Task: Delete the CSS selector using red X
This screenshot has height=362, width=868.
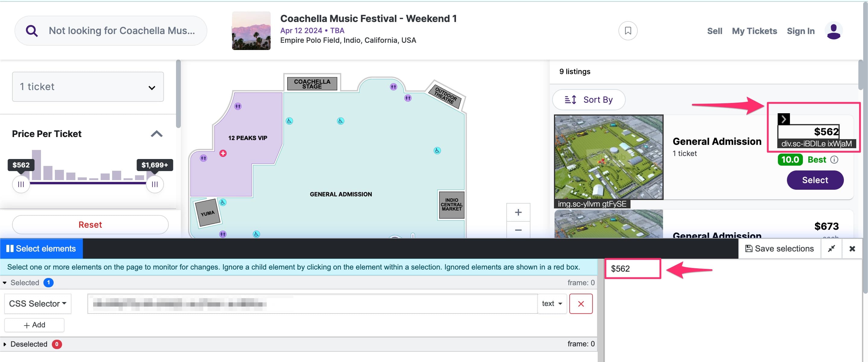Action: coord(581,303)
